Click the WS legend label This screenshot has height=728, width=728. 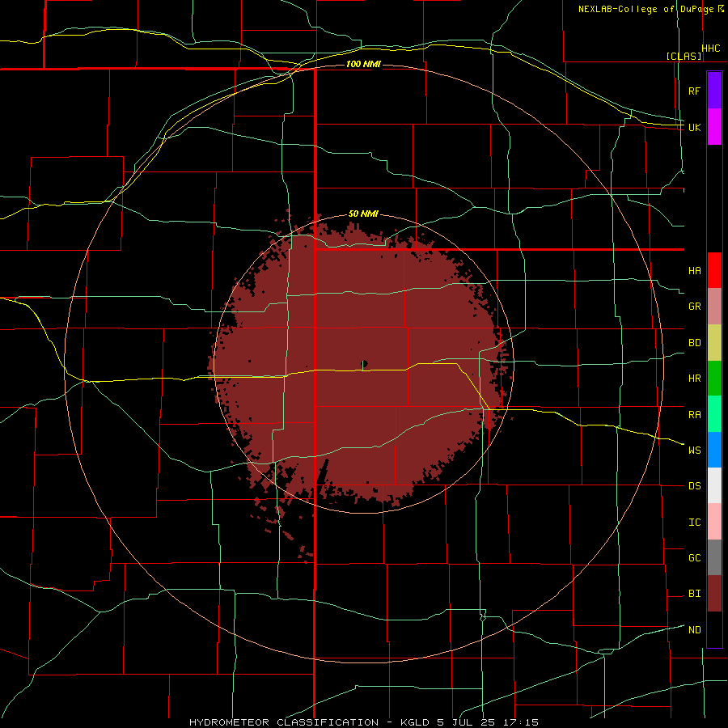pos(694,451)
